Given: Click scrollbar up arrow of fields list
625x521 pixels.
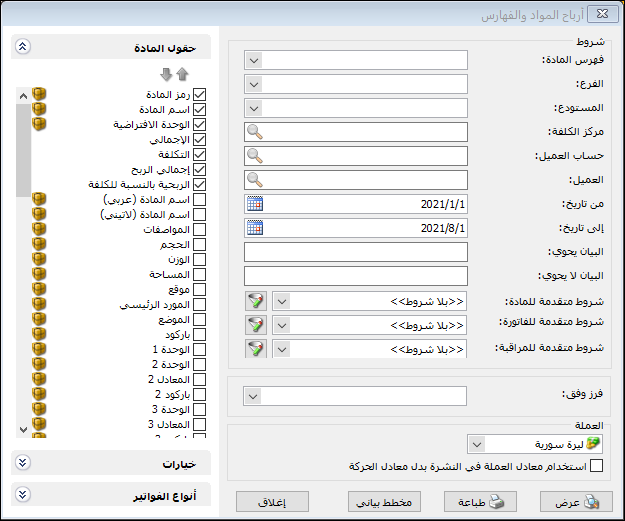Looking at the screenshot, I should 23,96.
